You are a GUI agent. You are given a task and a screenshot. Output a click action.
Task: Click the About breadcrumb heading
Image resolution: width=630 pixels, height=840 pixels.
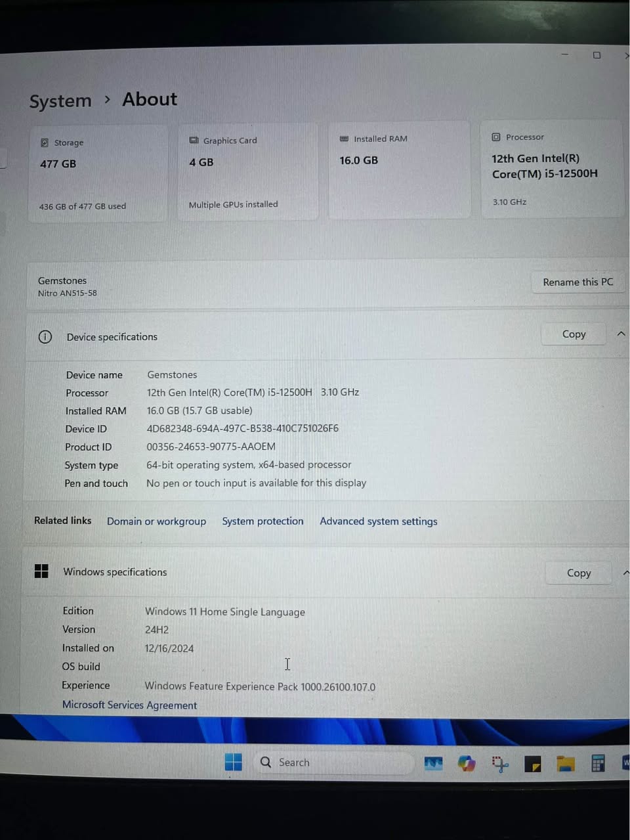(150, 99)
